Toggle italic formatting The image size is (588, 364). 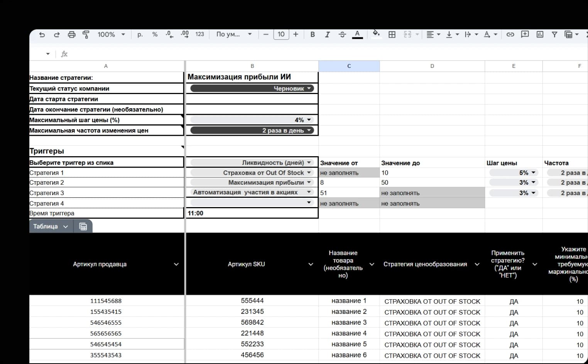327,34
